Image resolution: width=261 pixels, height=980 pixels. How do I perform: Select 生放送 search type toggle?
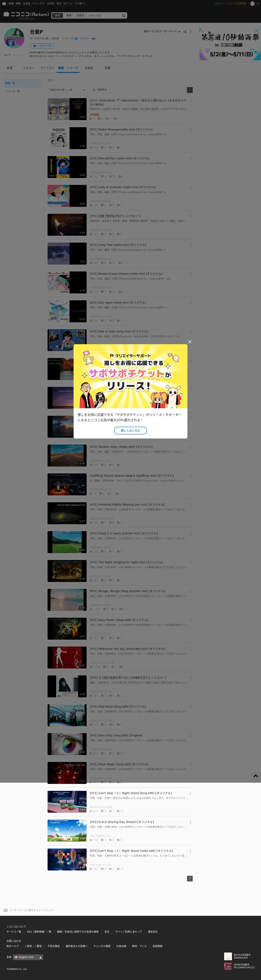(80, 16)
